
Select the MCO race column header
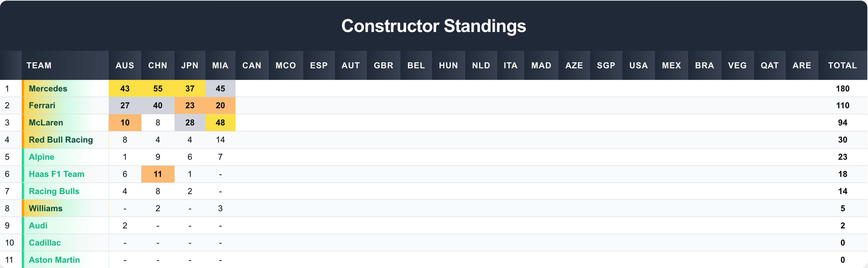[x=286, y=65]
